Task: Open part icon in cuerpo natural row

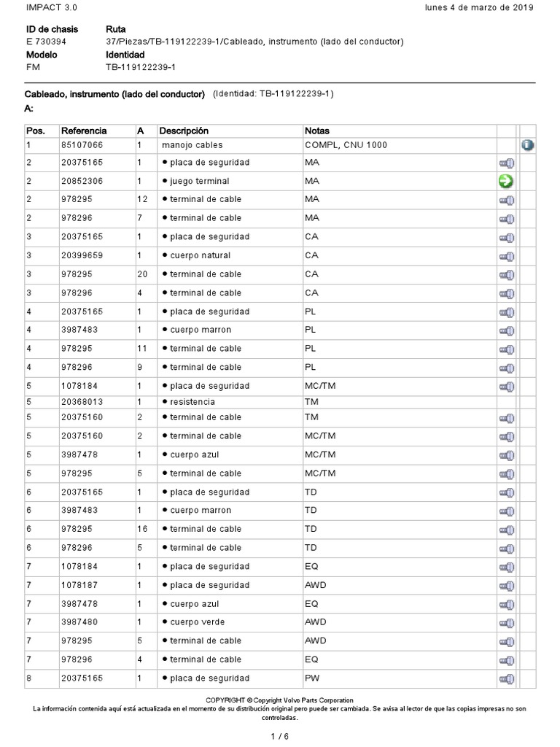Action: click(x=506, y=256)
